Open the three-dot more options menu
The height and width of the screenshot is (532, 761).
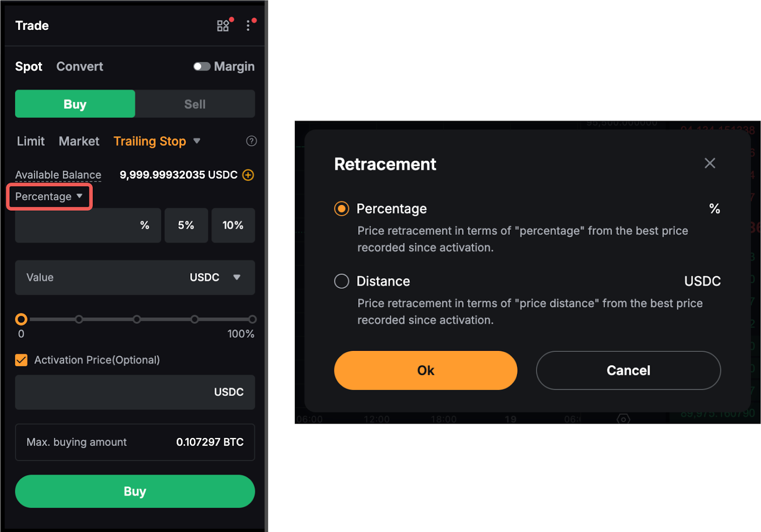coord(248,26)
